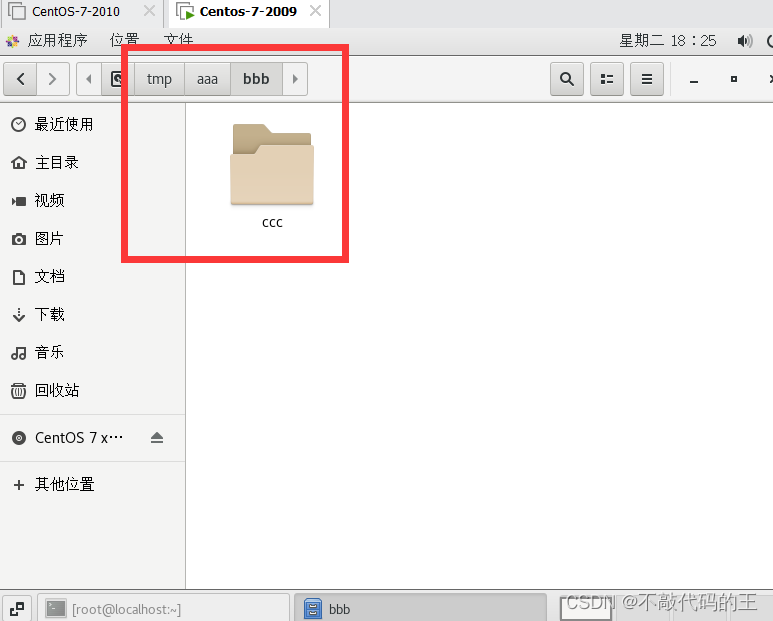The image size is (773, 621).
Task: Open Downloads (下载) in the sidebar
Action: tap(93, 314)
